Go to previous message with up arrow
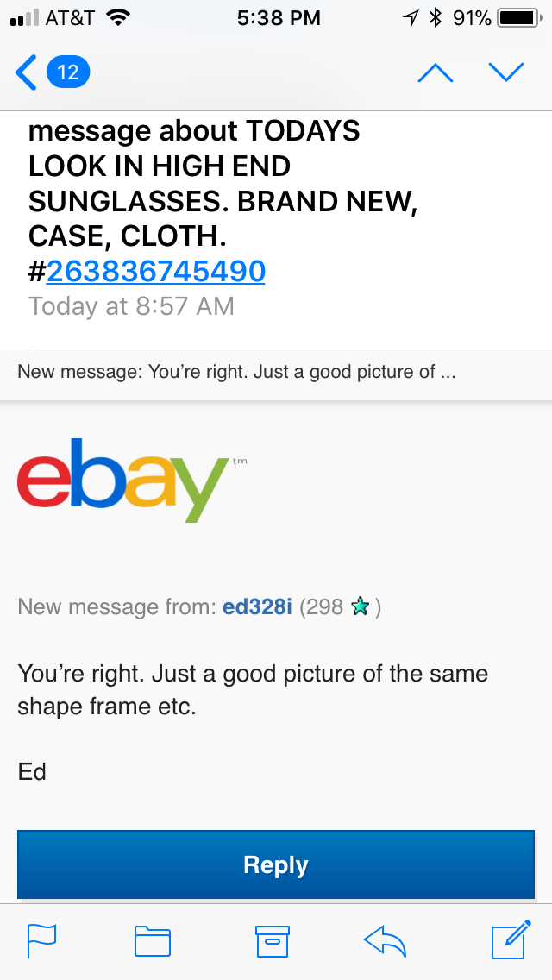The height and width of the screenshot is (980, 552). (x=435, y=72)
